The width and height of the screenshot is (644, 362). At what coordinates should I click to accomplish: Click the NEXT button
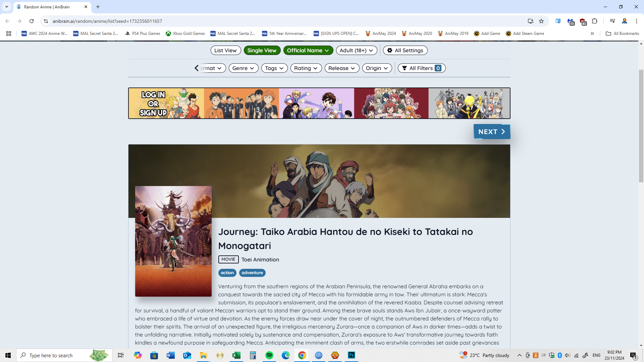pyautogui.click(x=491, y=132)
